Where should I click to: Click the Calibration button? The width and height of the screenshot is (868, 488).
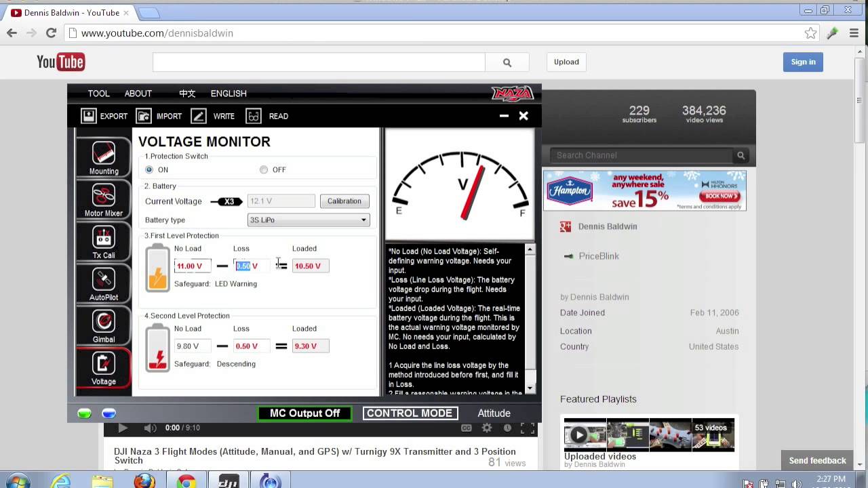click(x=344, y=201)
